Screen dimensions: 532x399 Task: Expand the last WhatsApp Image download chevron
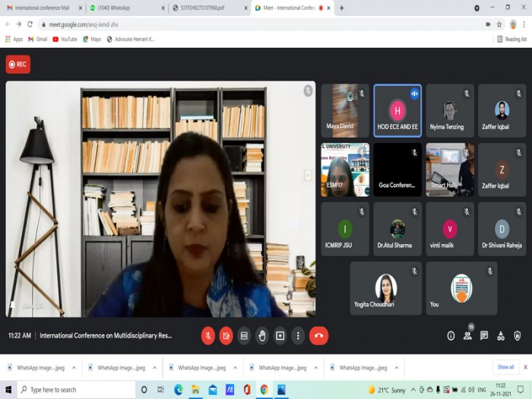click(396, 368)
